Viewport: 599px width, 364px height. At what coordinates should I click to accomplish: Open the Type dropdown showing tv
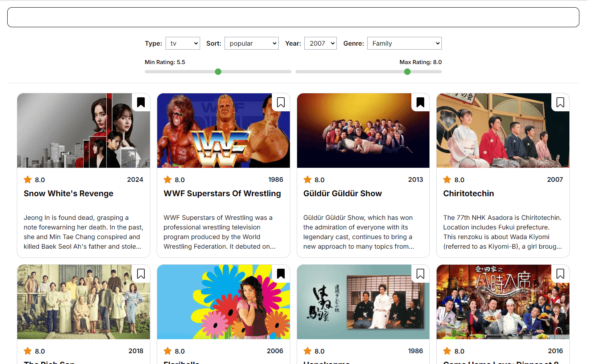point(183,43)
